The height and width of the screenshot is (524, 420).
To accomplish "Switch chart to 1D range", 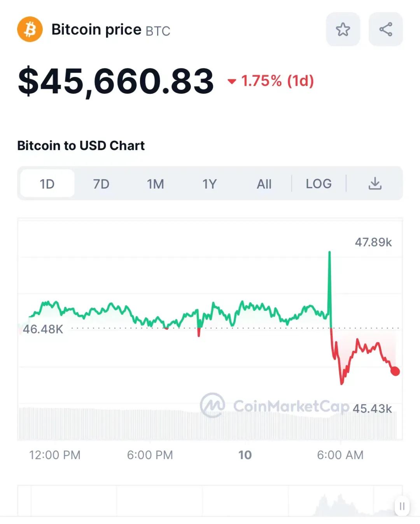I will click(47, 184).
